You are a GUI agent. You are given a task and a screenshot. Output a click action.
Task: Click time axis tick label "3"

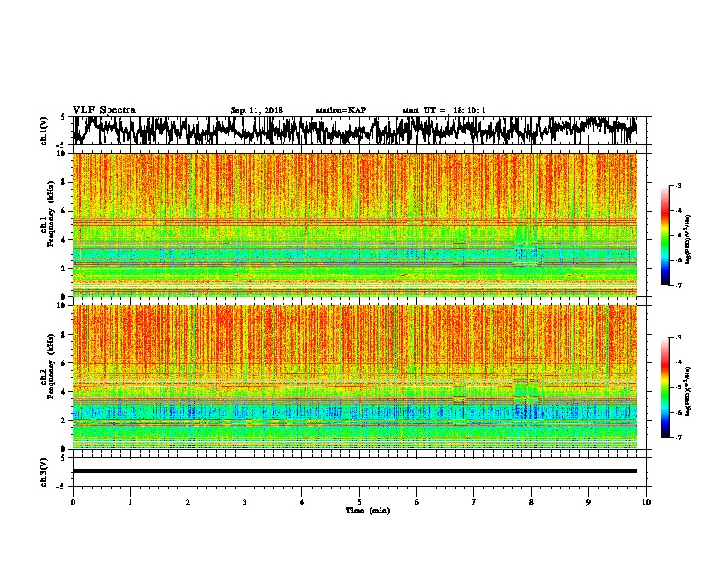coord(245,502)
